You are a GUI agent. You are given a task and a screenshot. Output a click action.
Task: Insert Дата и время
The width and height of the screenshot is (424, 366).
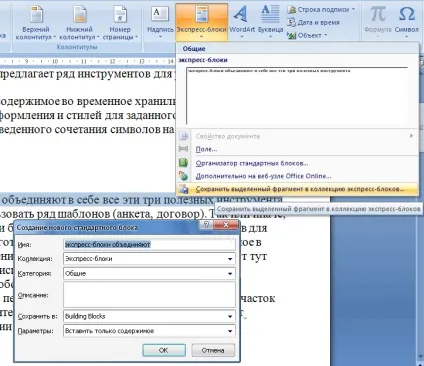coord(314,23)
